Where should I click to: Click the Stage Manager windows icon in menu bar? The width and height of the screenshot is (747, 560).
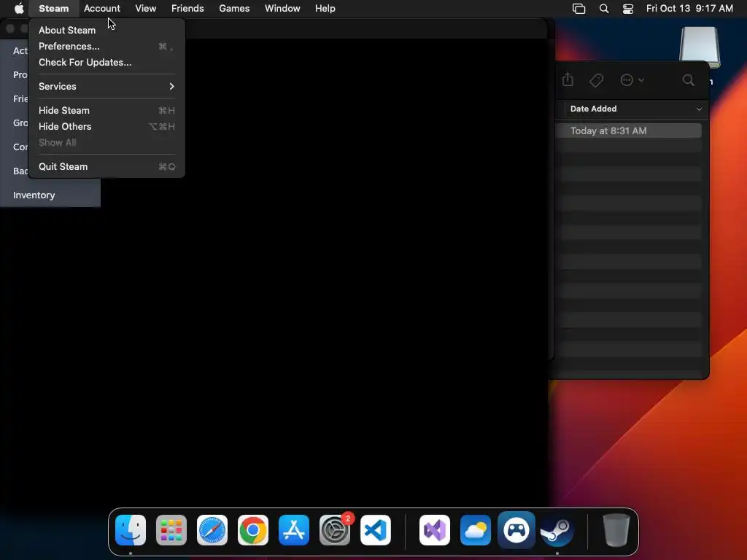(x=578, y=9)
